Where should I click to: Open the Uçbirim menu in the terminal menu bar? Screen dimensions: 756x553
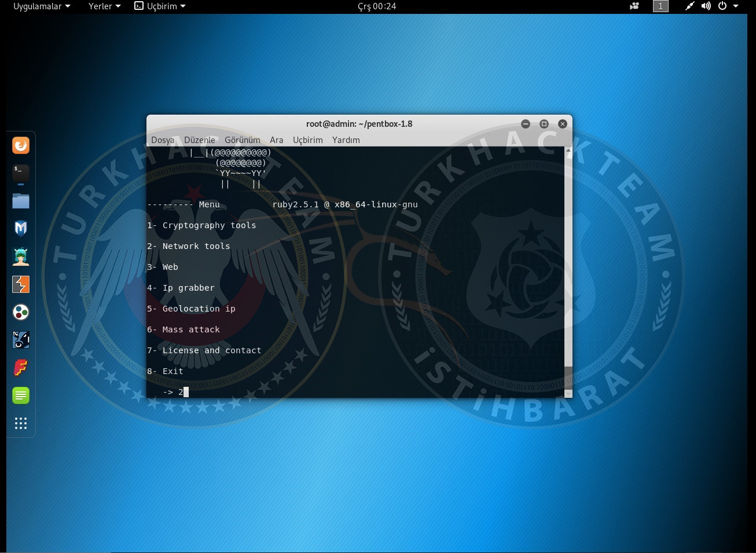pyautogui.click(x=308, y=140)
